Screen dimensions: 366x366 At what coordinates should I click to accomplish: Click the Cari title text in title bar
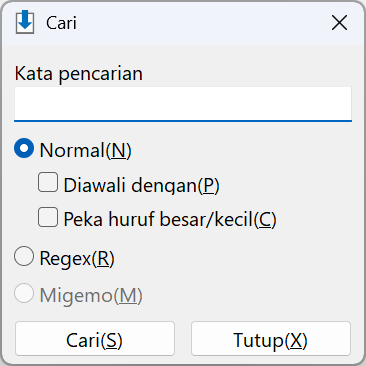point(61,23)
